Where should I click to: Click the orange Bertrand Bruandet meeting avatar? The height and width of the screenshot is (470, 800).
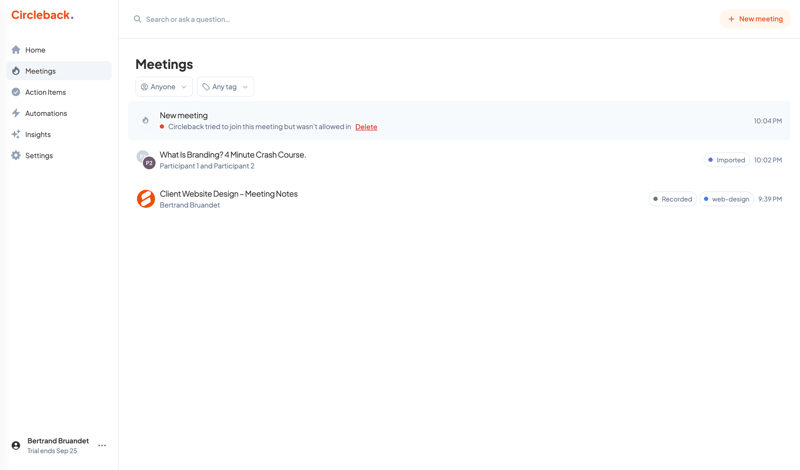click(146, 199)
